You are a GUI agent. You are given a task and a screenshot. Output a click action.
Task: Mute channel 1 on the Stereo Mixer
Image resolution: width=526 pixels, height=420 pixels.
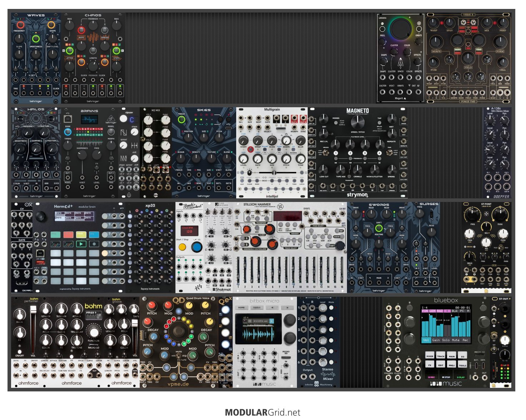[x=331, y=308]
